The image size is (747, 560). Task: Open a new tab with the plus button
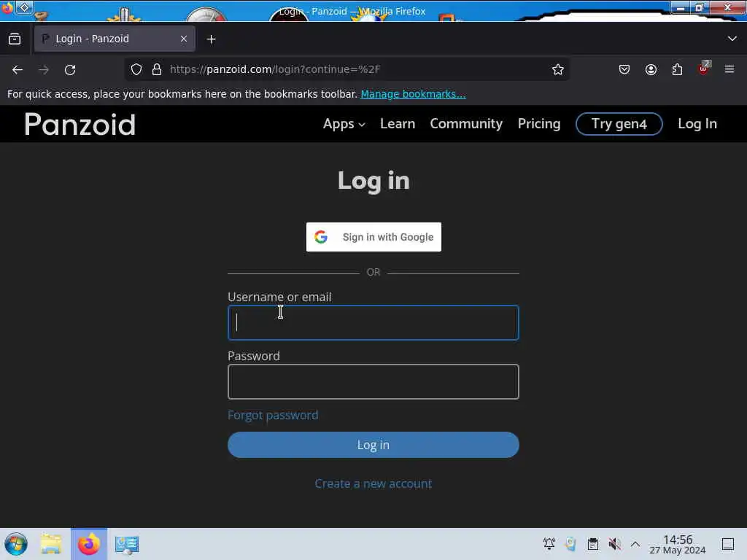coord(211,39)
